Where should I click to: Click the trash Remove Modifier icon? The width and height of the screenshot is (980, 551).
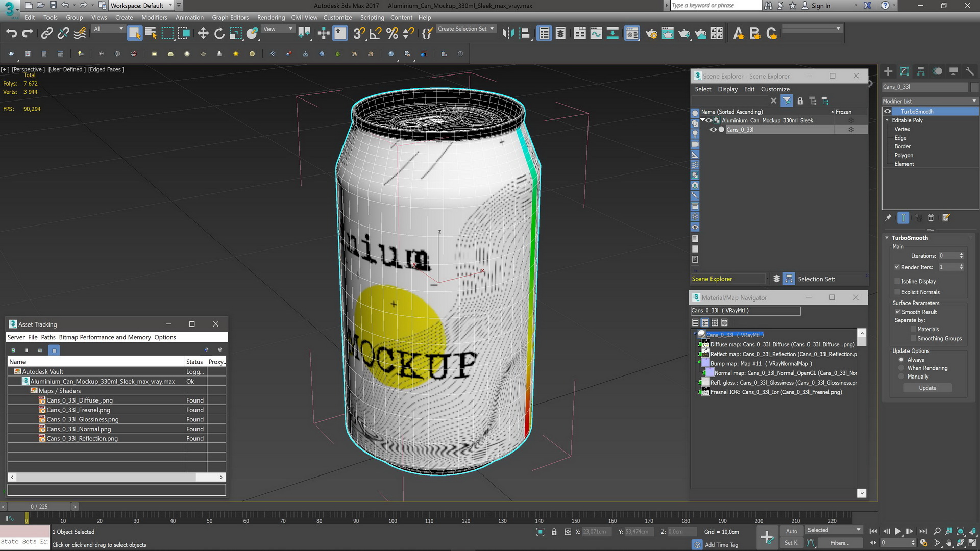930,218
